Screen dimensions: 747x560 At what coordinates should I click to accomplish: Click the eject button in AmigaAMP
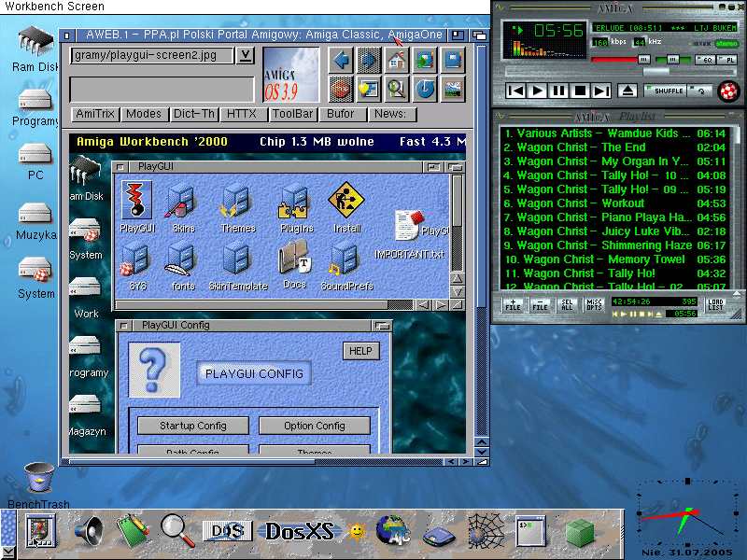[627, 91]
